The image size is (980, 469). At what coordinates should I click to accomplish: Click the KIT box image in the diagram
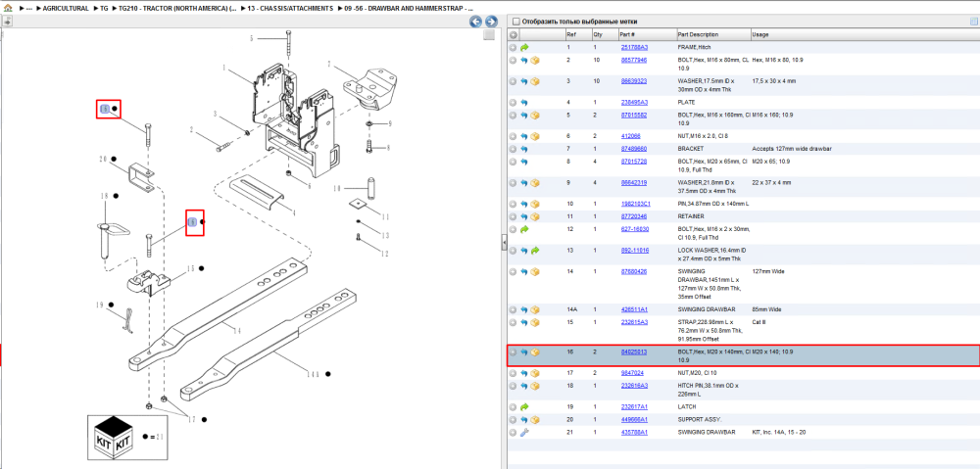[x=113, y=436]
